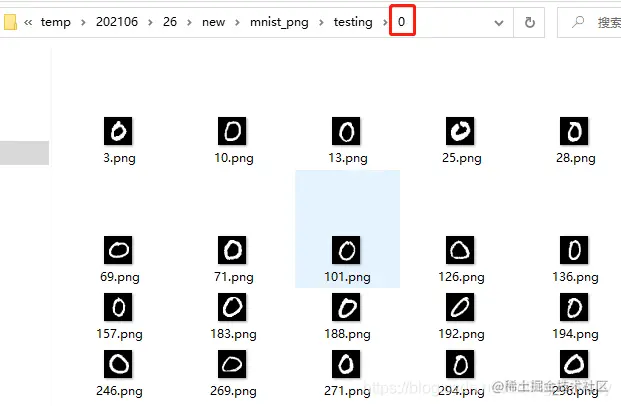The height and width of the screenshot is (406, 621).
Task: Expand subfolder list after mnist_png breadcrumb
Action: 321,23
